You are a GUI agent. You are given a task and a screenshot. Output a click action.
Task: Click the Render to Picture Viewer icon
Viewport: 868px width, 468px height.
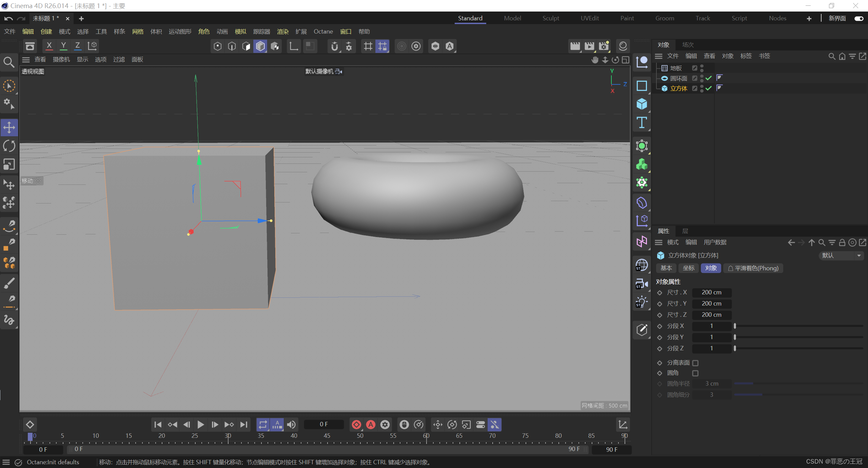(x=589, y=46)
